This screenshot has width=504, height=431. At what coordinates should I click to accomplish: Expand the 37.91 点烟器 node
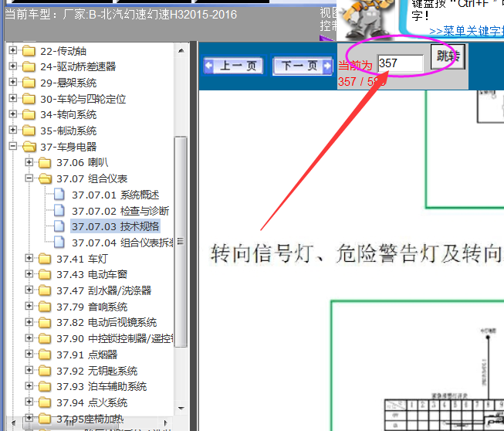29,354
